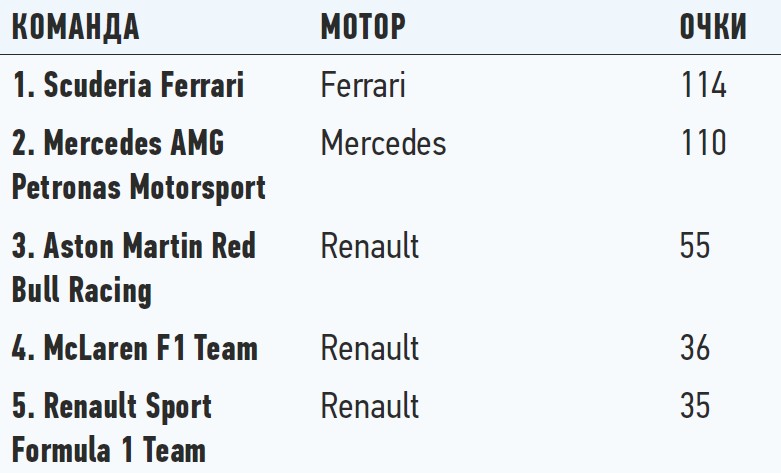The width and height of the screenshot is (781, 473).
Task: Click the 110 points value
Action: click(704, 144)
